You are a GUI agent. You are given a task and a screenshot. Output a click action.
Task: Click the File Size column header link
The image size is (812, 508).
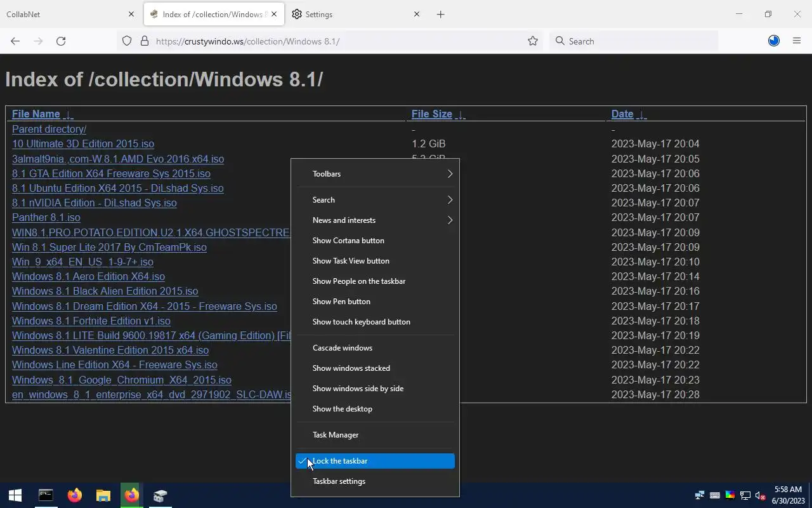(x=432, y=114)
